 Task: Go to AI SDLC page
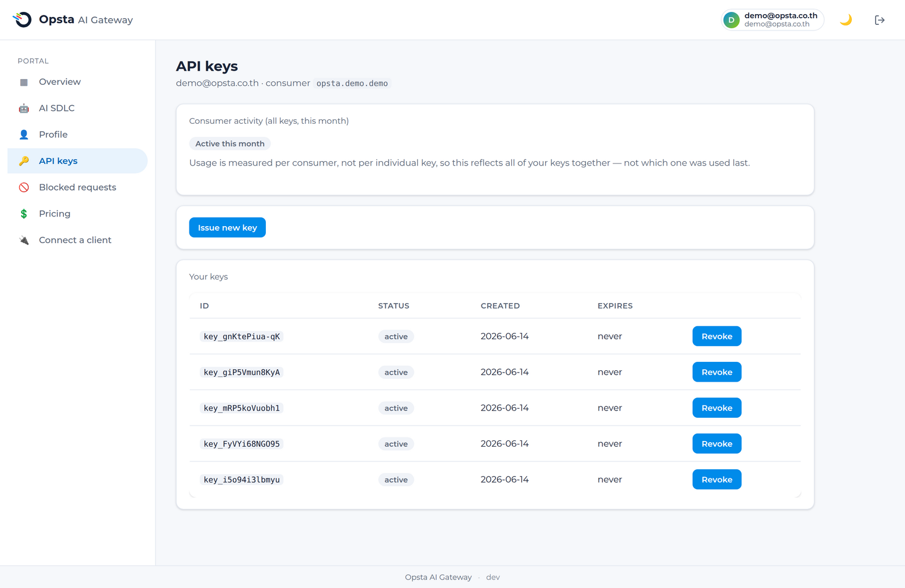pyautogui.click(x=77, y=108)
